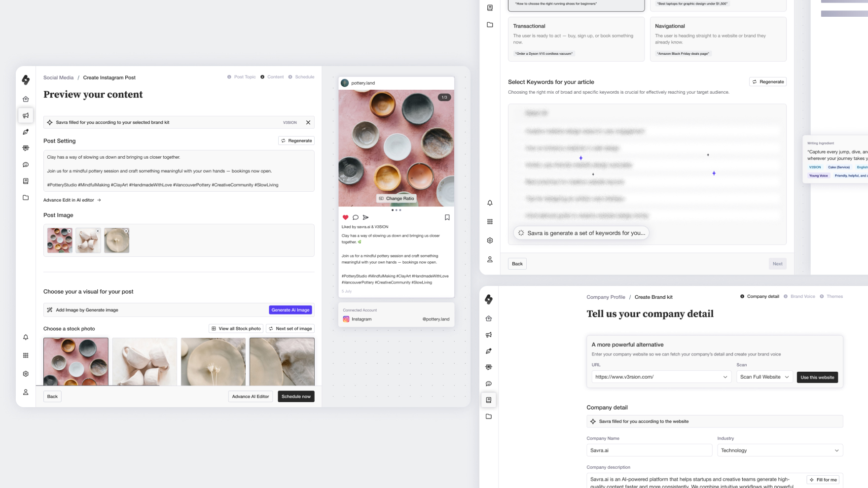Click the Change Ratio button on the preview image

[397, 198]
